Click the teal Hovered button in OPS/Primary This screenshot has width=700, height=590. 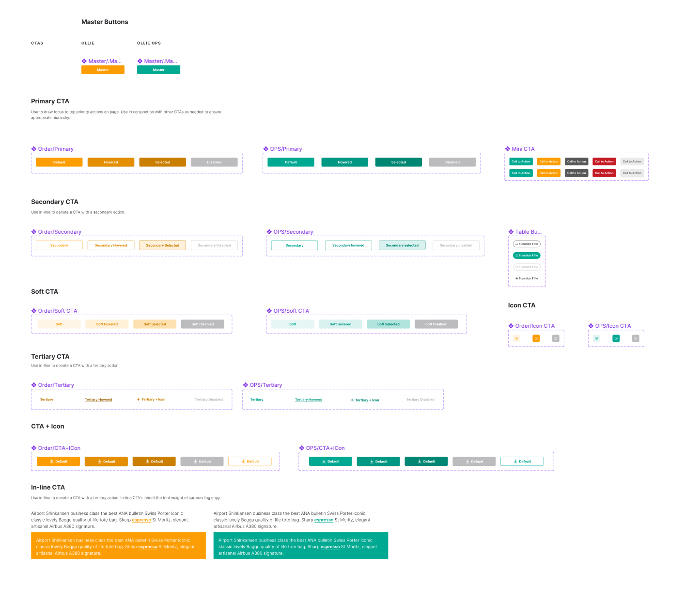pos(345,162)
